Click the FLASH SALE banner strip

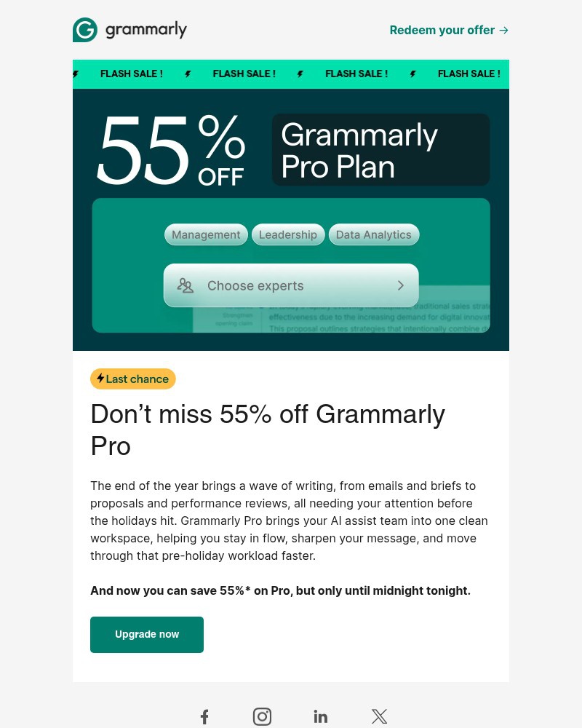(291, 74)
